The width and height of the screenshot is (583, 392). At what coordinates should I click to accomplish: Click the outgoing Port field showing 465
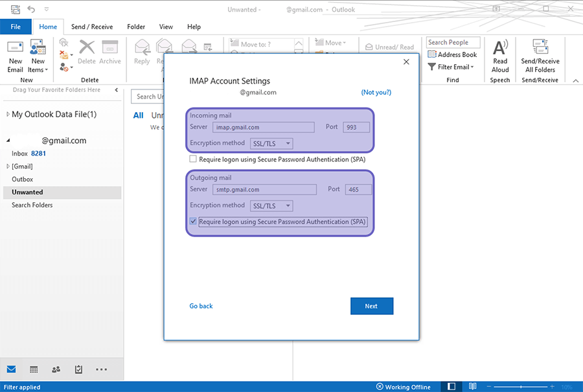coord(358,189)
